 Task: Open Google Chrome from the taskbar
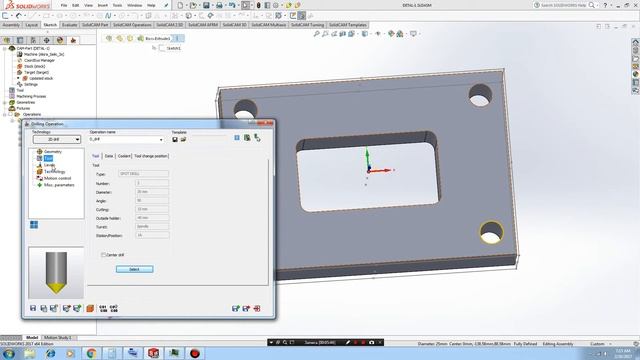[x=91, y=353]
